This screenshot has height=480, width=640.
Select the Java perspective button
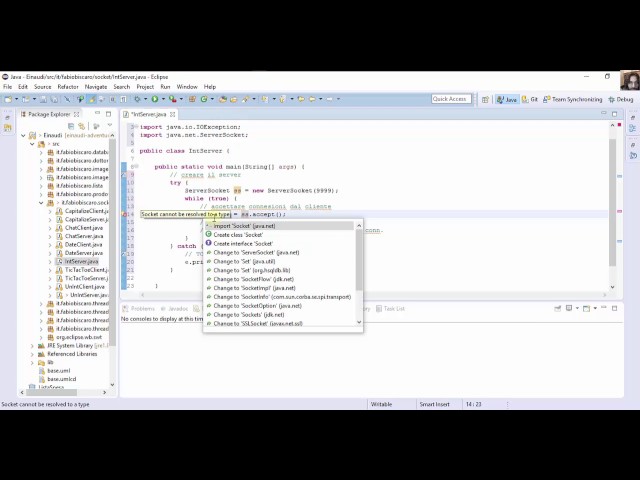pos(507,99)
